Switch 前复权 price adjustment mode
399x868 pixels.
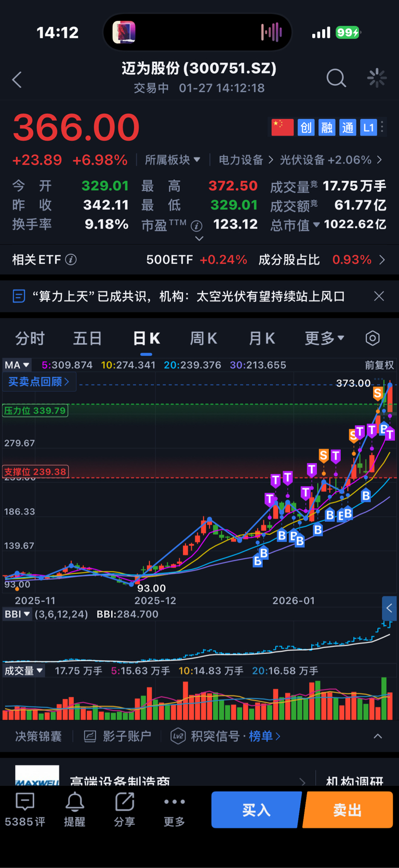coord(379,365)
